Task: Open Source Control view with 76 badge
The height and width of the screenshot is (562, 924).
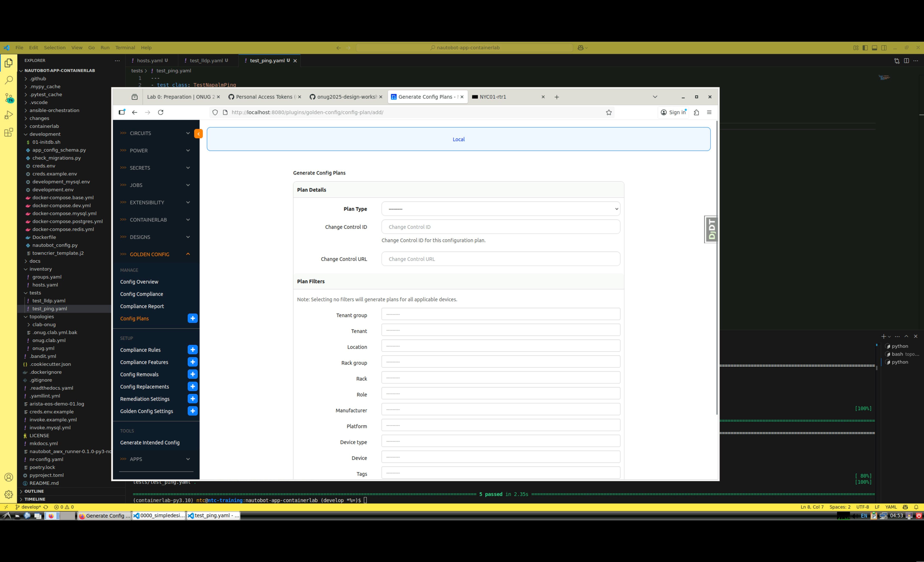Action: (9, 97)
